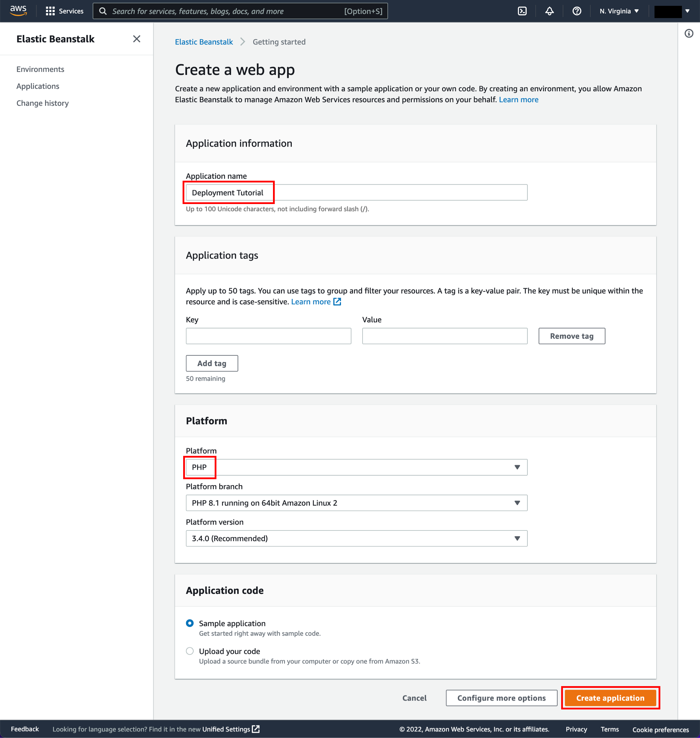700x738 pixels.
Task: Follow the Elastic Beanstalk breadcrumb link
Action: (x=204, y=42)
